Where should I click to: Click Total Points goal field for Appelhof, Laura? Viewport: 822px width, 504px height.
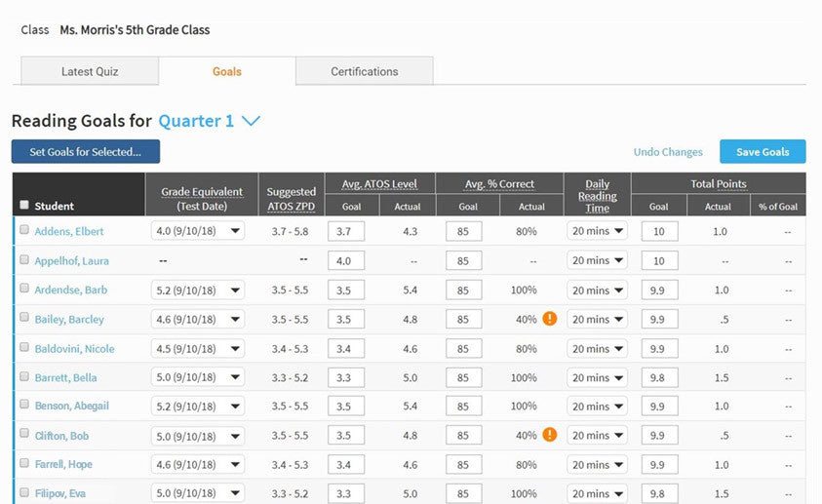click(659, 261)
